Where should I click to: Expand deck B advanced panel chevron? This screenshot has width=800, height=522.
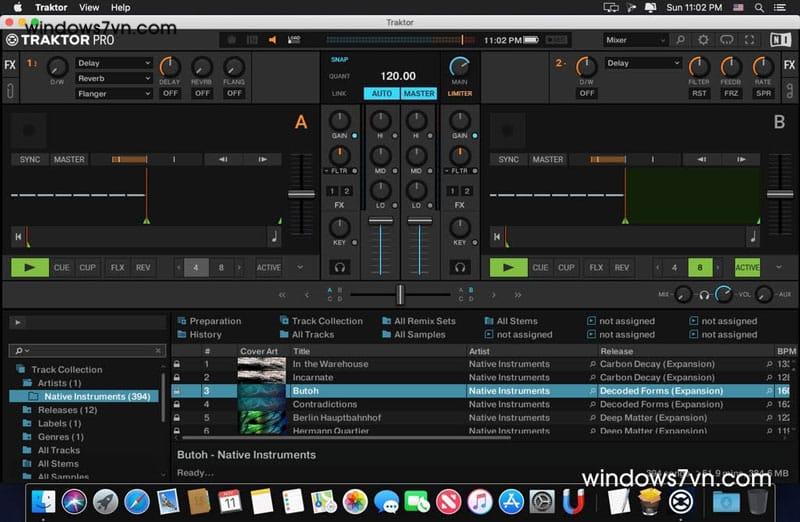pyautogui.click(x=779, y=267)
